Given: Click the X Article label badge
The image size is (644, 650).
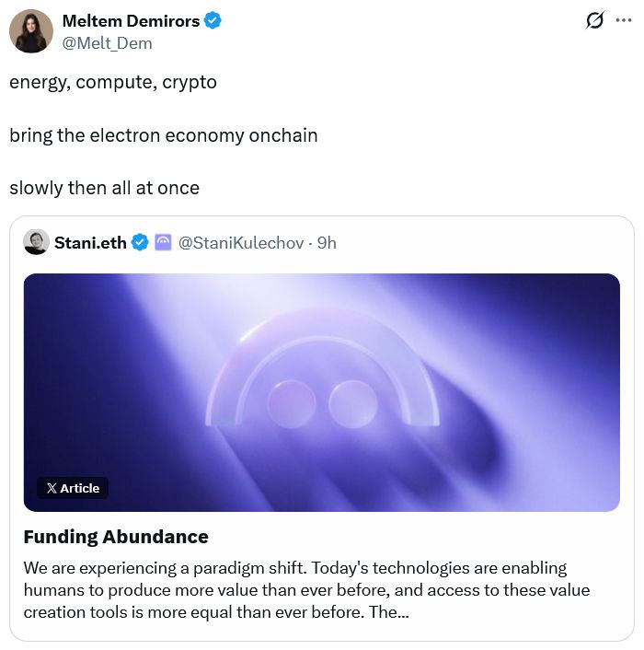Looking at the screenshot, I should (x=73, y=488).
